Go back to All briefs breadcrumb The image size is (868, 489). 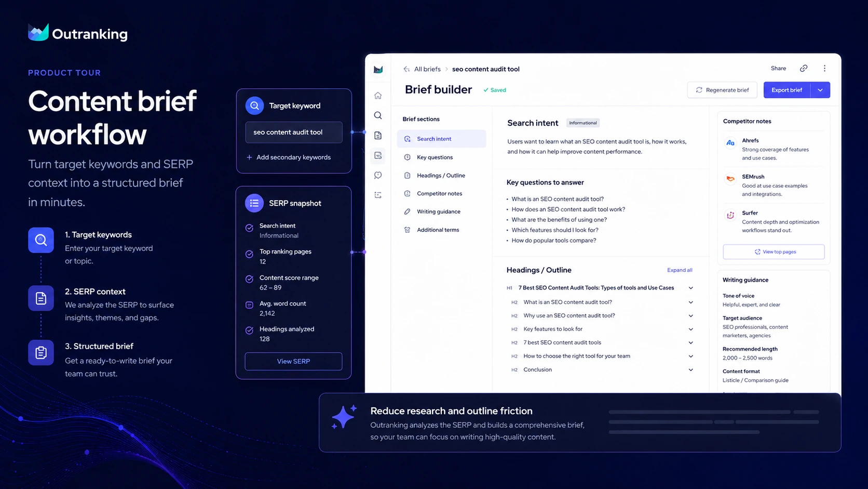click(427, 69)
